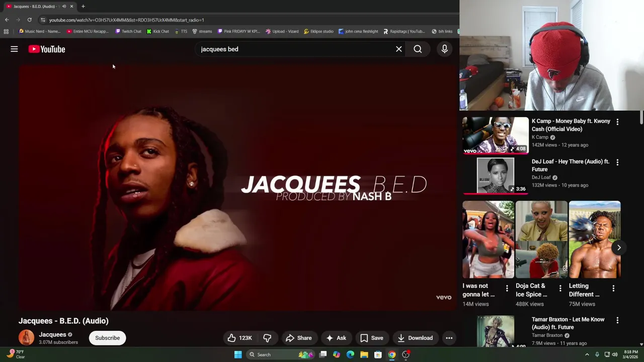
Task: Open the Ask AI button
Action: 336,338
